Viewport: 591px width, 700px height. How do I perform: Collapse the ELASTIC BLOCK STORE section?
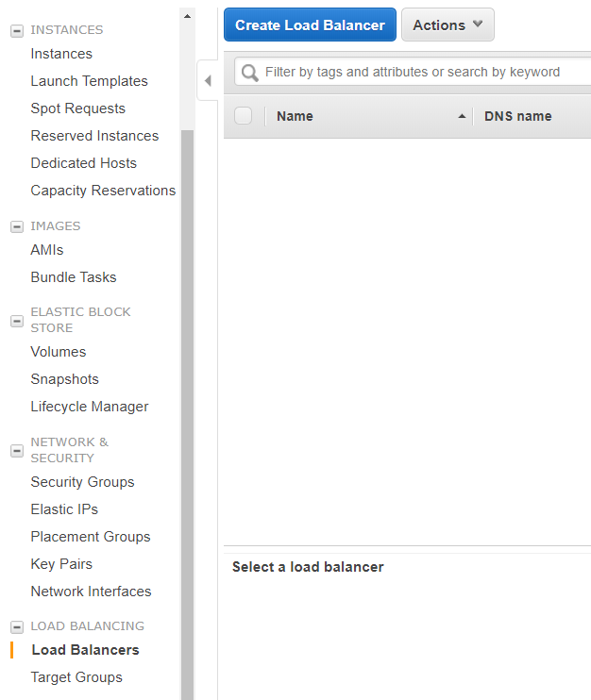pos(17,321)
